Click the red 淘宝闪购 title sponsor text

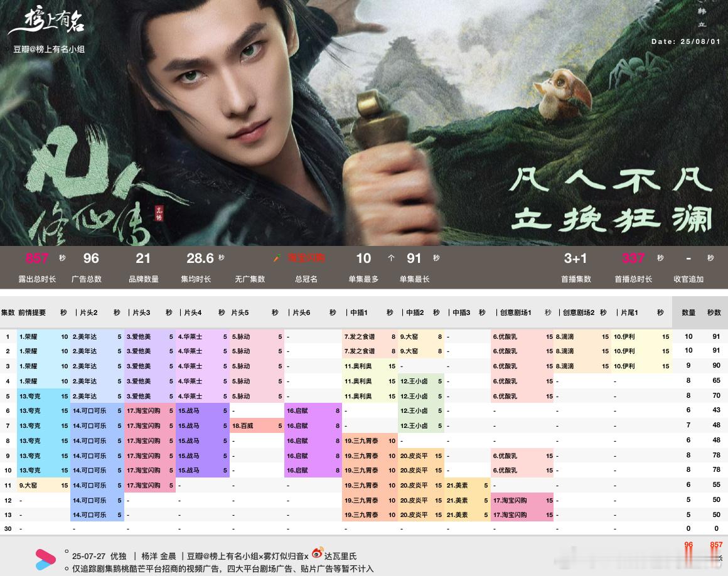coord(306,258)
